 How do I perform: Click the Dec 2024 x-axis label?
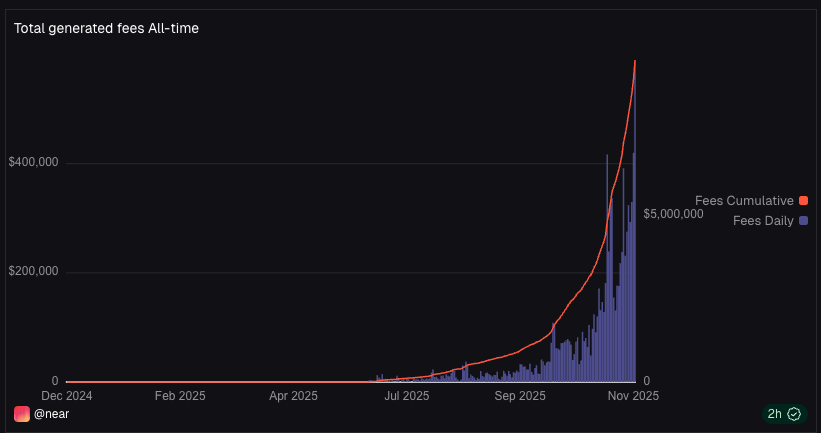coord(65,396)
